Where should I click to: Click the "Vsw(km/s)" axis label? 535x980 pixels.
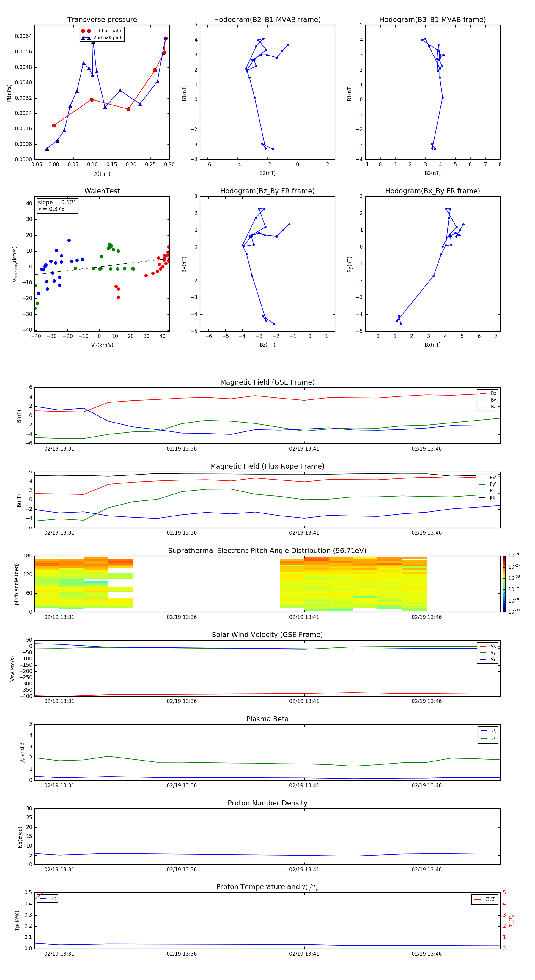pos(12,668)
